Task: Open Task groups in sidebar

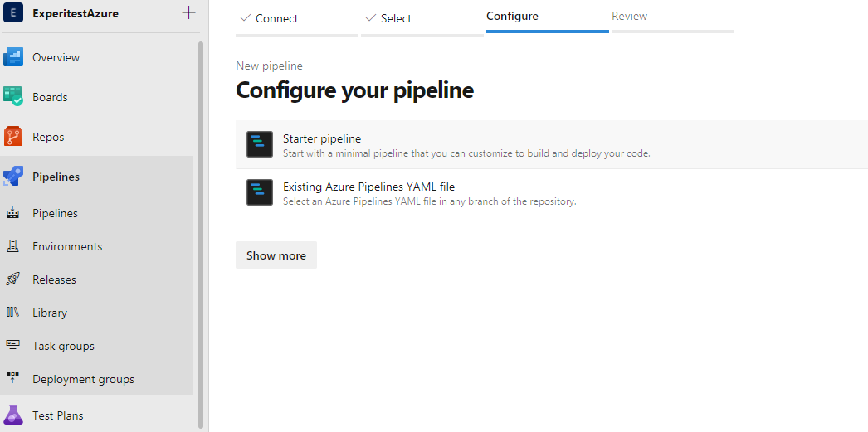Action: pyautogui.click(x=63, y=346)
